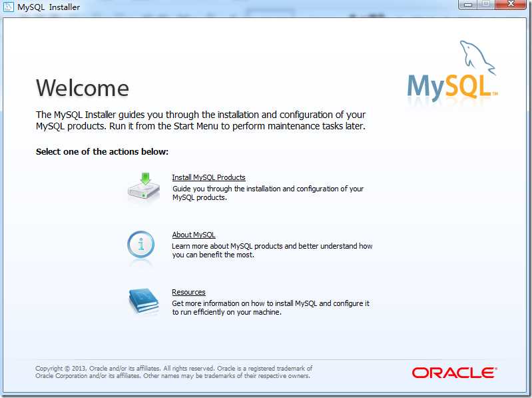Click the red Oracle logo
532x398 pixels.
[x=455, y=373]
